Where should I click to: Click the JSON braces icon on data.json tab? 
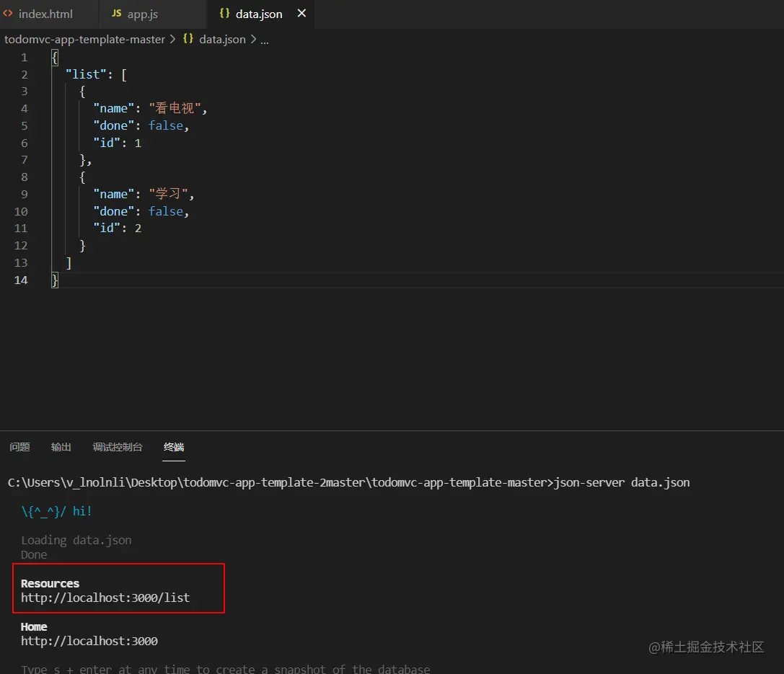coord(224,14)
